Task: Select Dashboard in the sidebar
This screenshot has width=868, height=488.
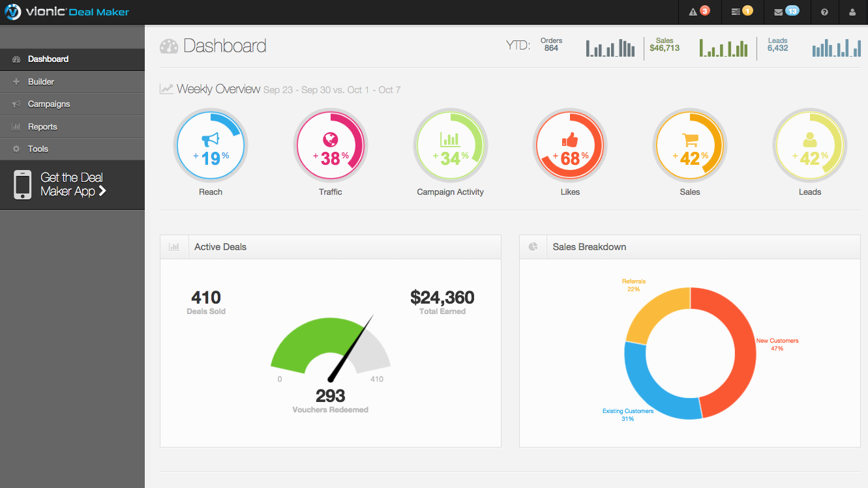Action: pos(48,59)
